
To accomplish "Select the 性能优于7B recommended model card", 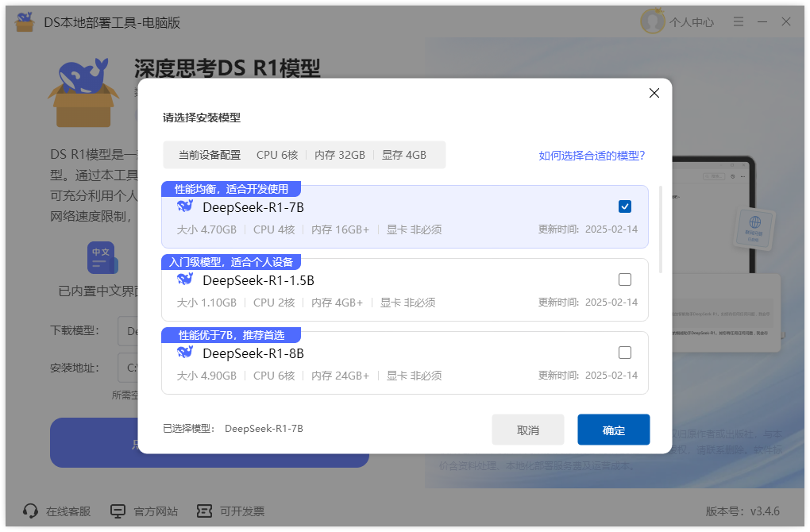I will coord(404,363).
